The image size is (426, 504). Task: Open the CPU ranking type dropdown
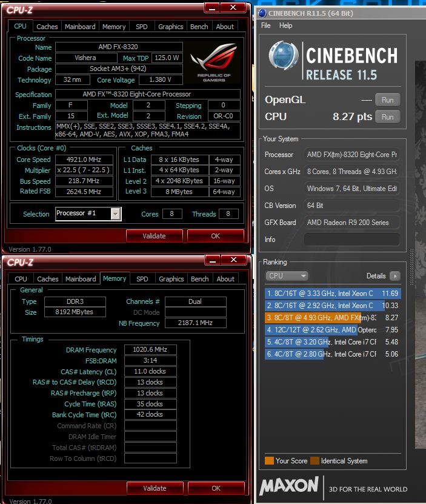click(287, 276)
